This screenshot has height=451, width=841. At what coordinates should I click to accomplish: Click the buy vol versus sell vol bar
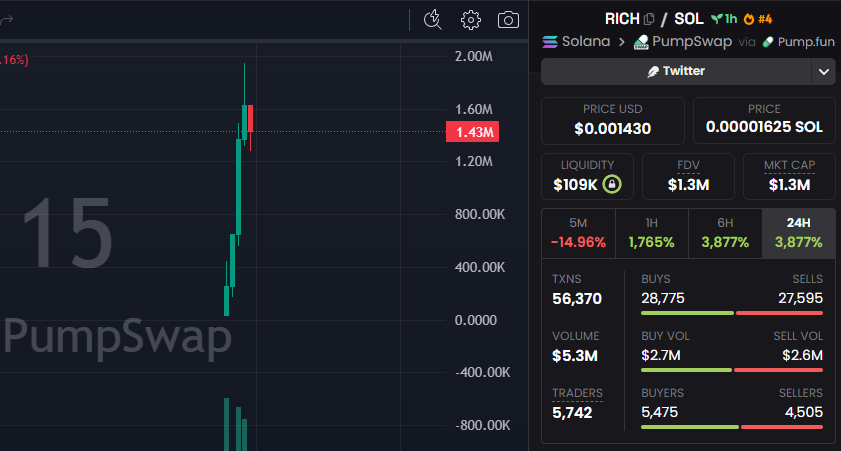pyautogui.click(x=732, y=370)
